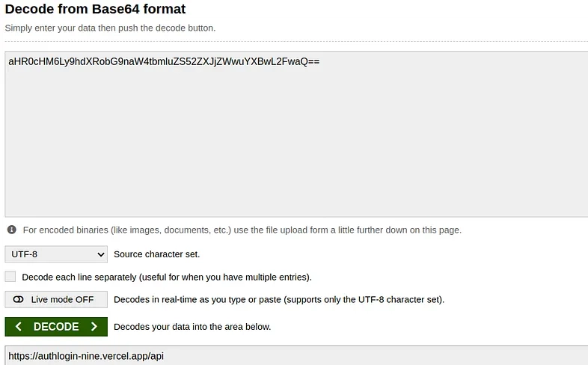Screen dimensions: 588x365
Task: Click the "Decodes your data into the area below" text
Action: [192, 327]
